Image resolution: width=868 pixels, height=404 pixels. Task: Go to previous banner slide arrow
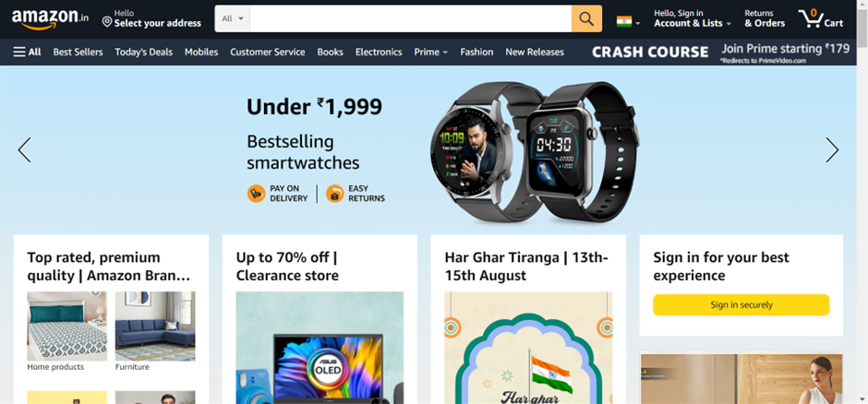click(24, 149)
